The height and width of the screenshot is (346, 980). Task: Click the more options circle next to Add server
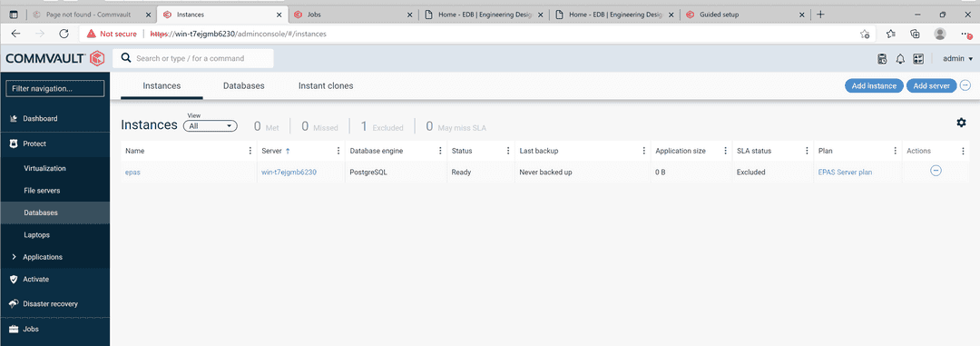[x=965, y=85]
